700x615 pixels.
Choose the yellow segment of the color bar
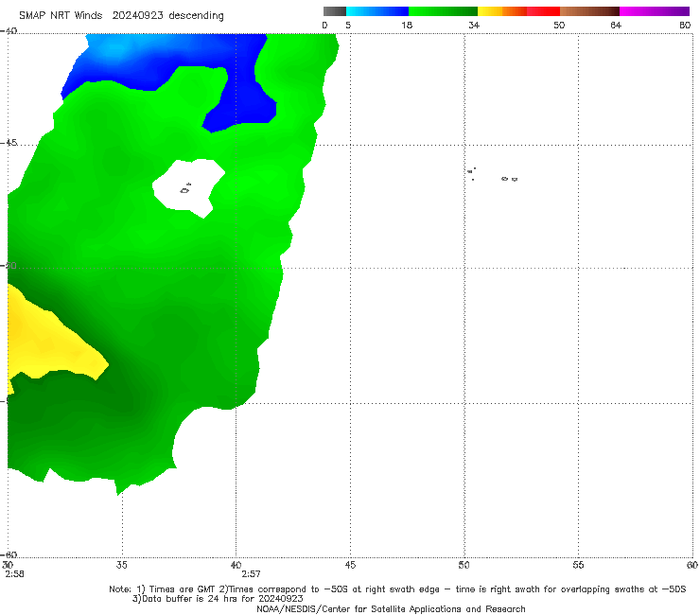(x=490, y=11)
